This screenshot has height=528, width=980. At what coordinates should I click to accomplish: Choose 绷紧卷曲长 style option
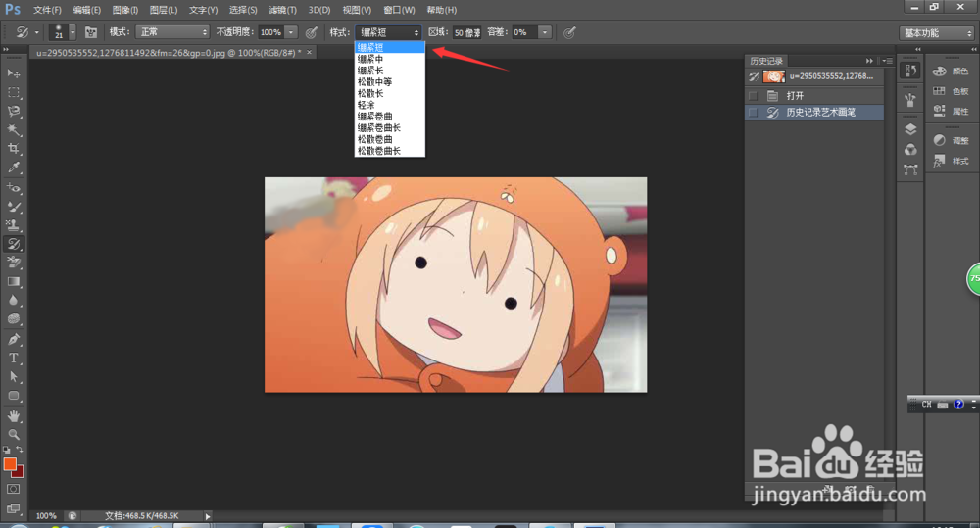tap(389, 127)
